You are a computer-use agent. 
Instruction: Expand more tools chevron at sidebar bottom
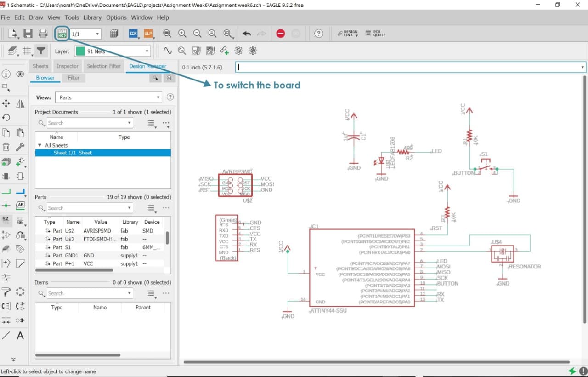pyautogui.click(x=13, y=360)
